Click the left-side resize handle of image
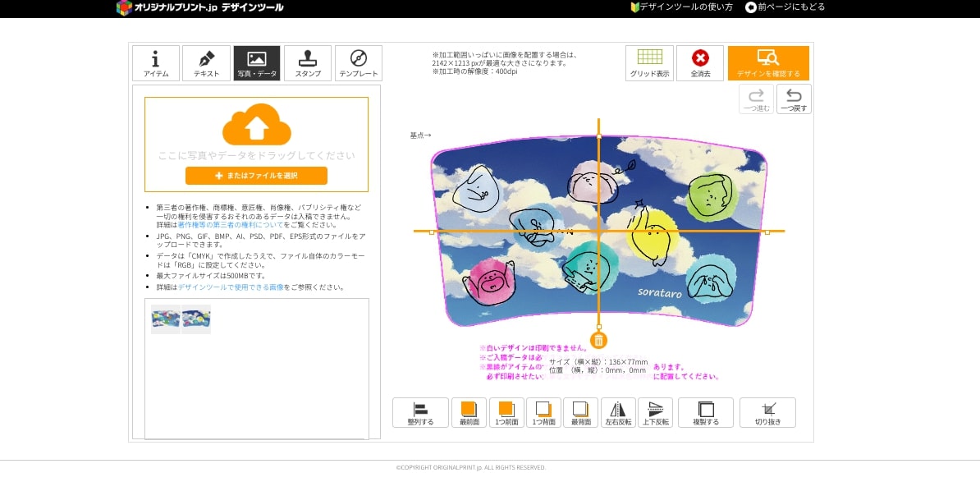This screenshot has height=491, width=980. point(431,232)
